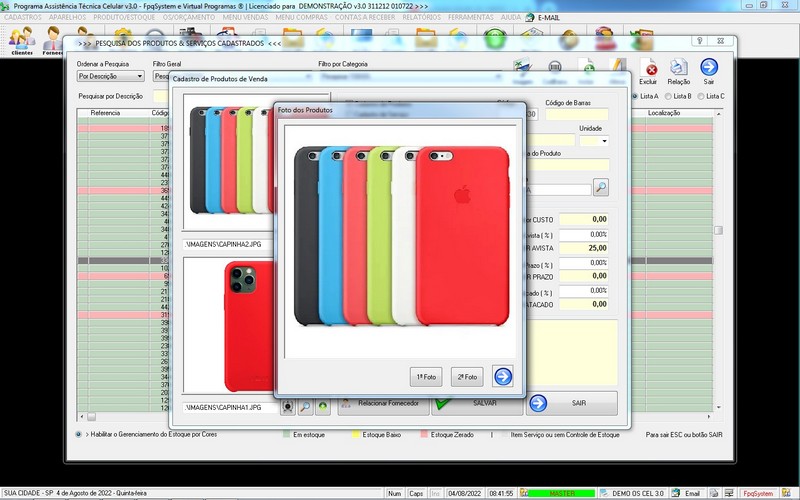
Task: Click the \IMAGENS\CAPINHA2.JPG path field
Action: tap(229, 244)
